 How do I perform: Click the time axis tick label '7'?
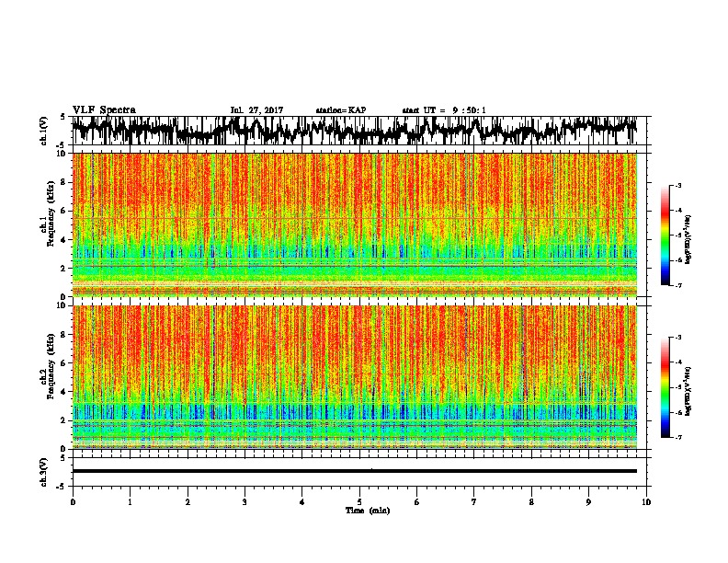click(474, 502)
